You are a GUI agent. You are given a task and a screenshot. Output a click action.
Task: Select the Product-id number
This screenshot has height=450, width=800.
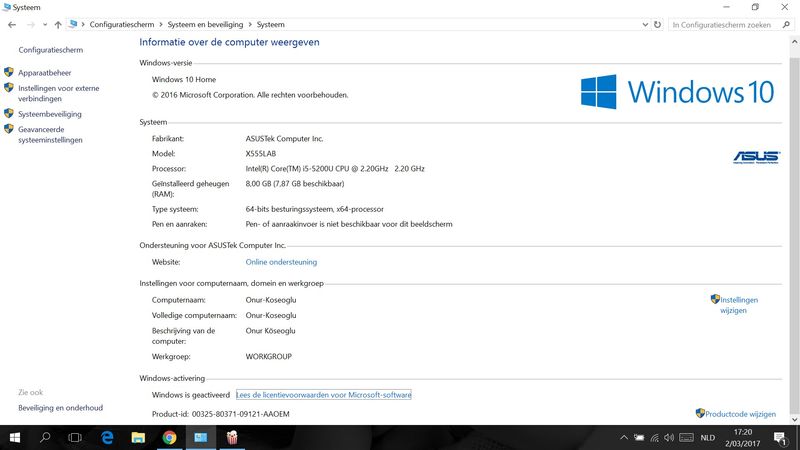(x=240, y=414)
